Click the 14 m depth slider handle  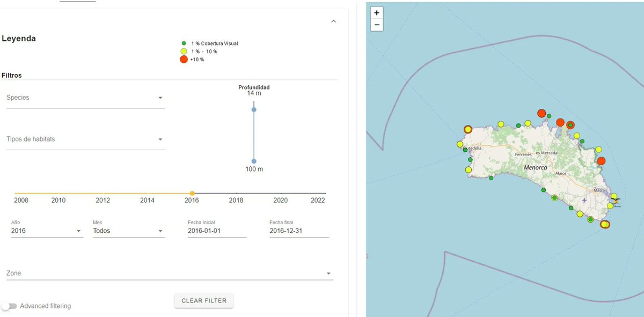[254, 109]
